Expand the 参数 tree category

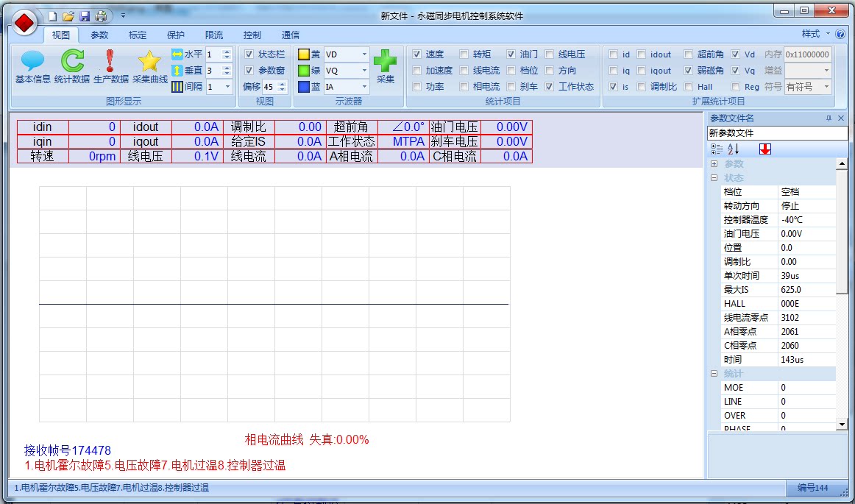(x=714, y=163)
